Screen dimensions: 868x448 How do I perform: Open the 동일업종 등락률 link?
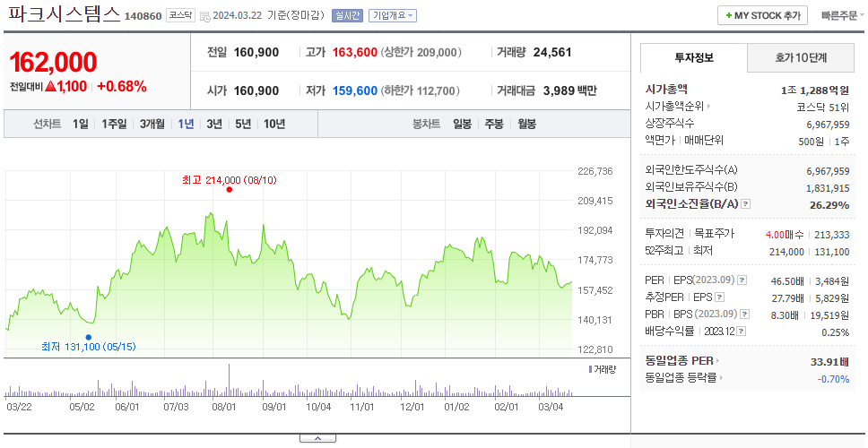pyautogui.click(x=684, y=378)
